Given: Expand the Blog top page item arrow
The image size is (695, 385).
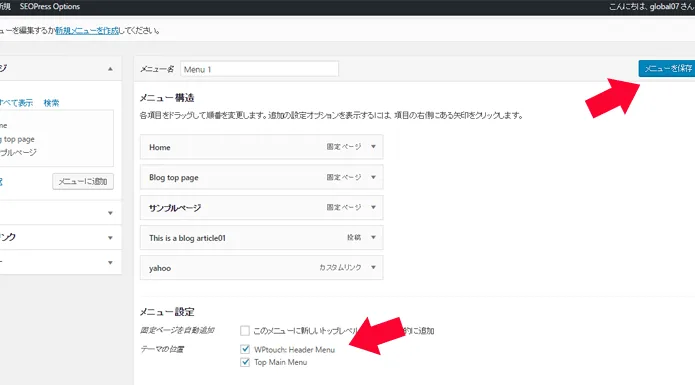Looking at the screenshot, I should [x=373, y=177].
